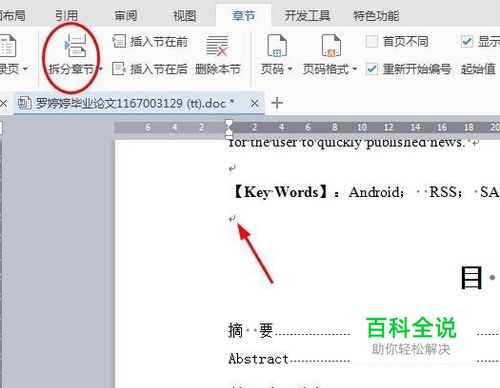Click the 页码 page number icon
This screenshot has height=388, width=500.
(277, 45)
